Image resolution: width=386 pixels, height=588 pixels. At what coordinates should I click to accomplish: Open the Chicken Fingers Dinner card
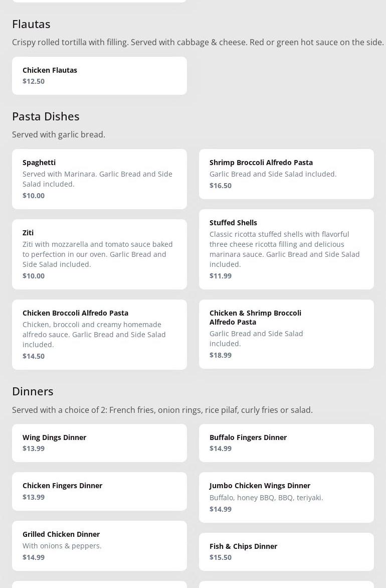(x=99, y=491)
